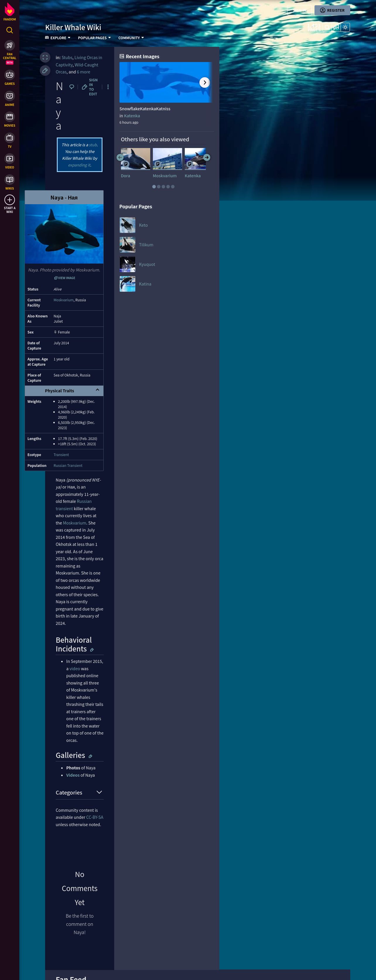The height and width of the screenshot is (980, 376).
Task: Expand page content to full width
Action: tap(45, 57)
